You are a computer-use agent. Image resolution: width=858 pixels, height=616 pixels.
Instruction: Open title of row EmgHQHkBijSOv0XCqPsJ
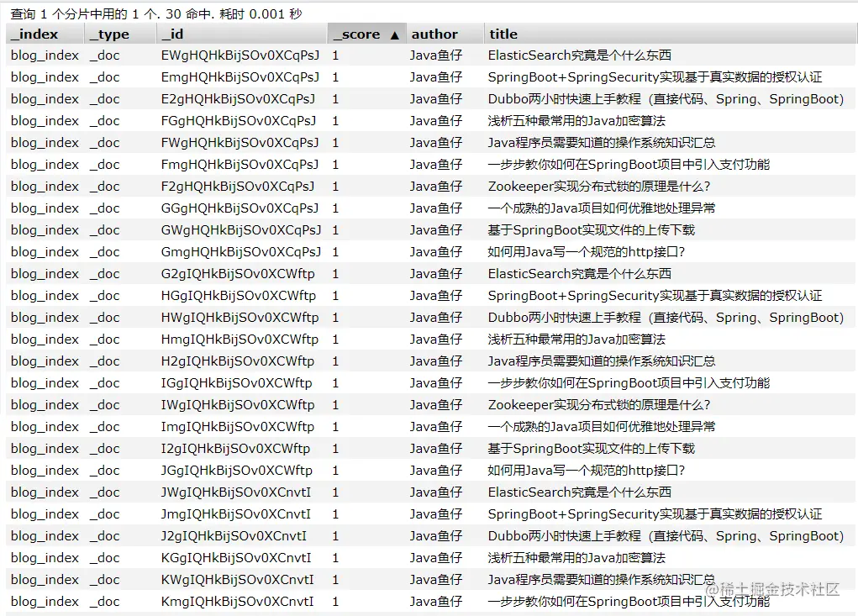[655, 77]
